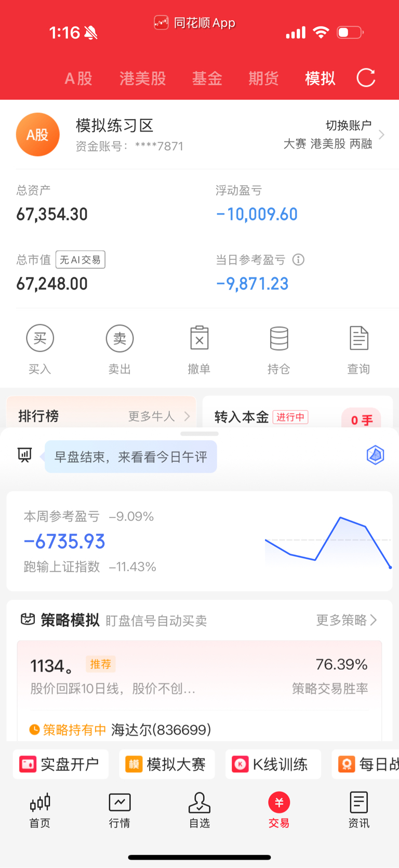Screen dimensions: 399x868
Task: Tap the 浮动盈亏 value -10,009.60
Action: 257,214
